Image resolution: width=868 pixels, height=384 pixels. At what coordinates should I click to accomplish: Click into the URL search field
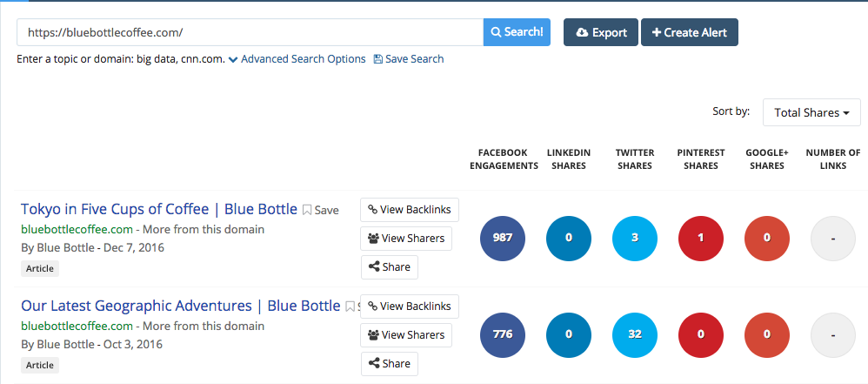click(250, 32)
